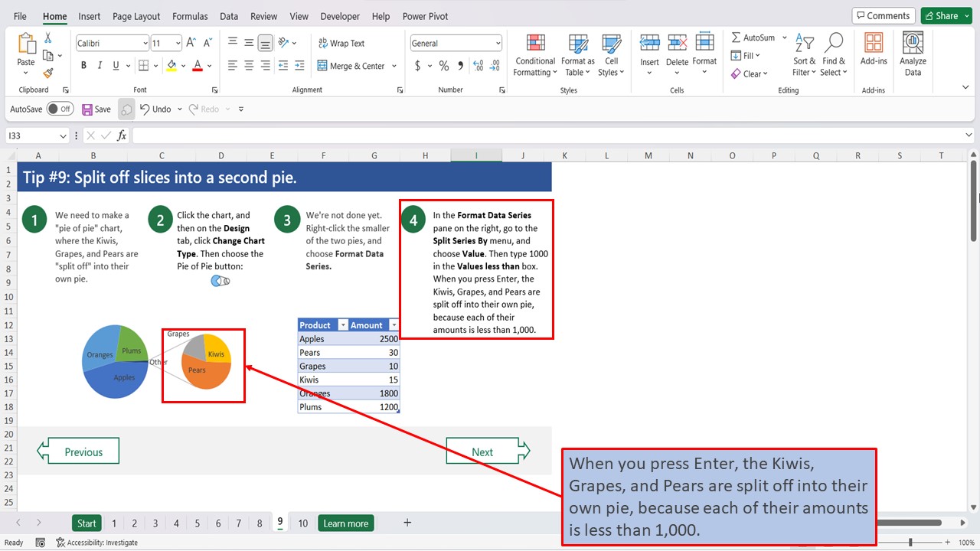Click the Paste clipboard icon
Image resolution: width=980 pixels, height=551 pixels.
[26, 44]
